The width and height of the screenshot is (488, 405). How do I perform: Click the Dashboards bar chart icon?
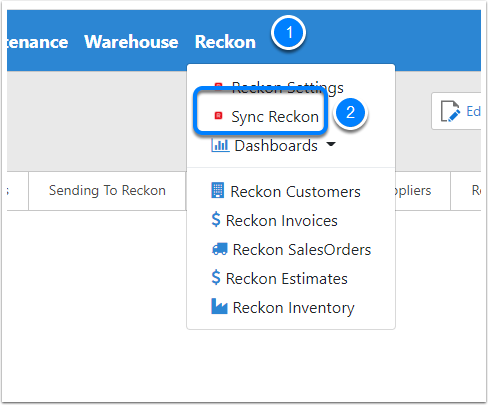[220, 146]
